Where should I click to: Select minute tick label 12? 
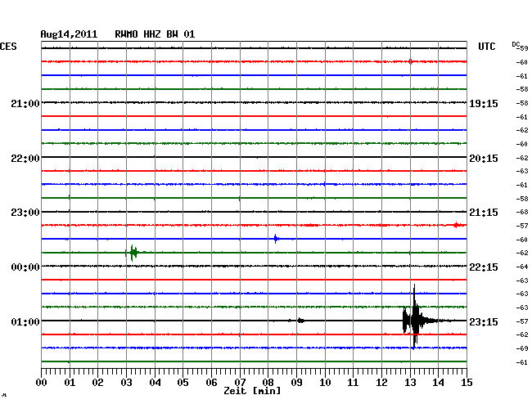381,383
